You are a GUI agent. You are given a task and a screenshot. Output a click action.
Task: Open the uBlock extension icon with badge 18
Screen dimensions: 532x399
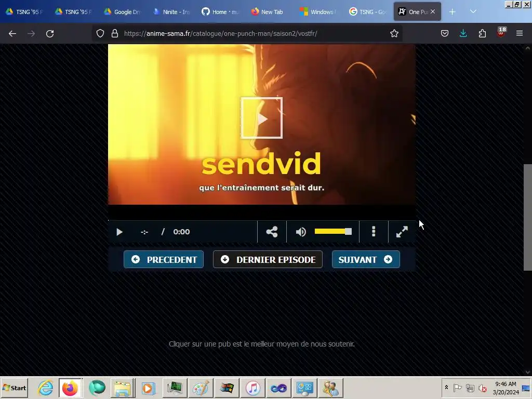[501, 33]
